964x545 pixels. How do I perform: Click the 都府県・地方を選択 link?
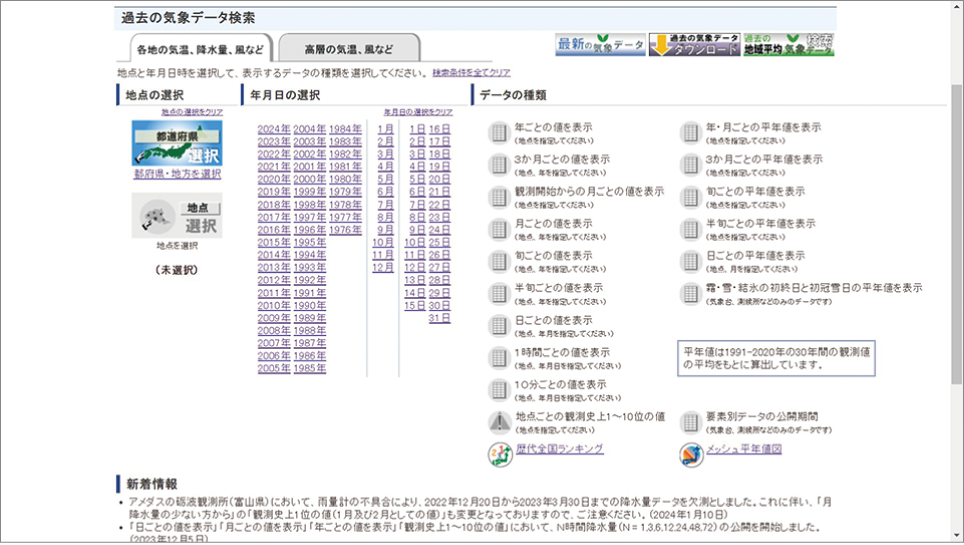(x=177, y=174)
